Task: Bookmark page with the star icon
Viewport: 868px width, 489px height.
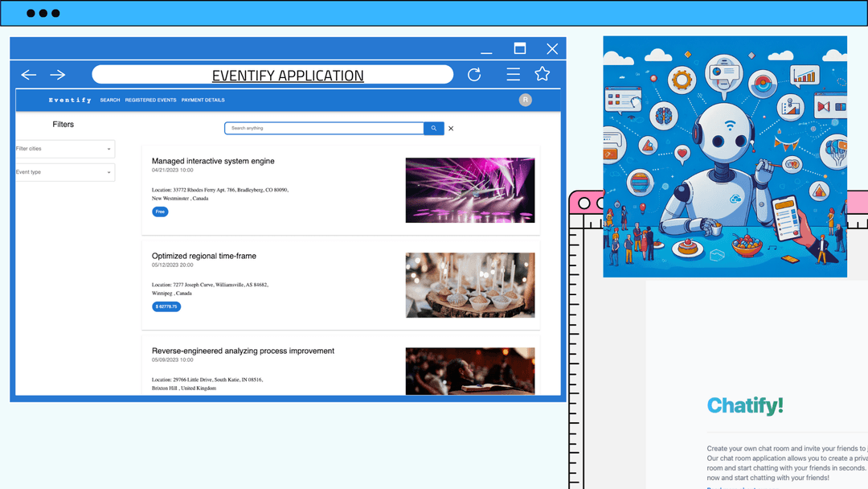Action: click(x=542, y=74)
